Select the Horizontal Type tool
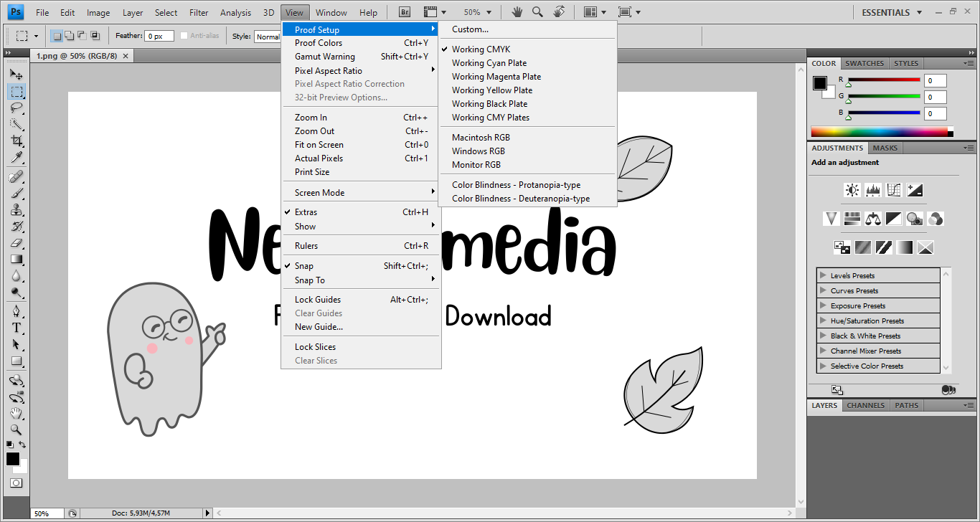Screen dimensions: 980x522 pos(17,328)
